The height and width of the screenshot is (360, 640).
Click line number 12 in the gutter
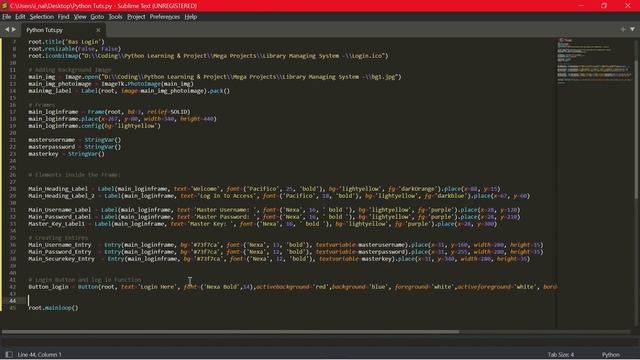[13, 77]
